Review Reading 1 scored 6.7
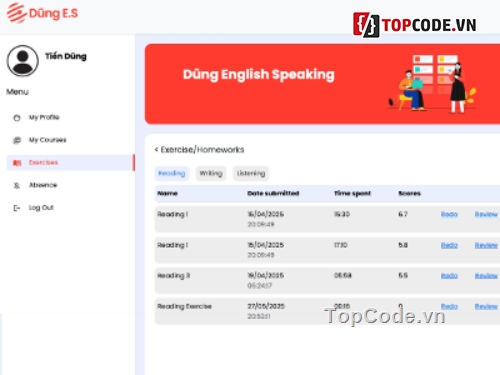500x375 pixels. click(x=486, y=214)
